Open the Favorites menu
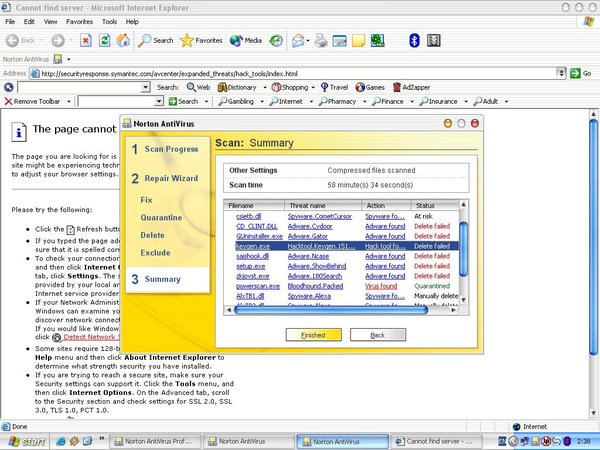 pos(79,22)
